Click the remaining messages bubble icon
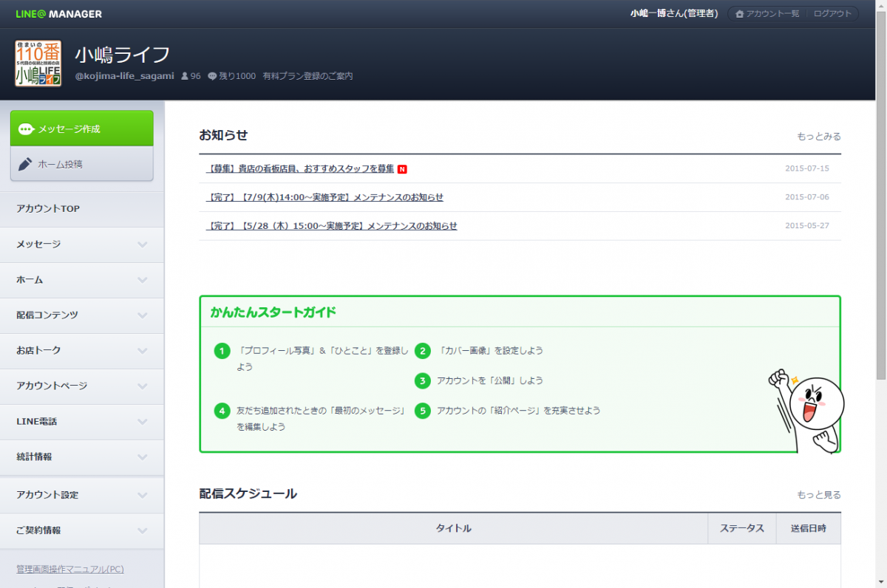 tap(212, 76)
